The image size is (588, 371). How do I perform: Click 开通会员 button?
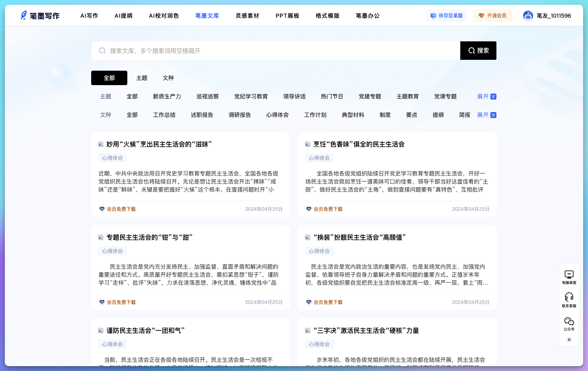pyautogui.click(x=492, y=16)
